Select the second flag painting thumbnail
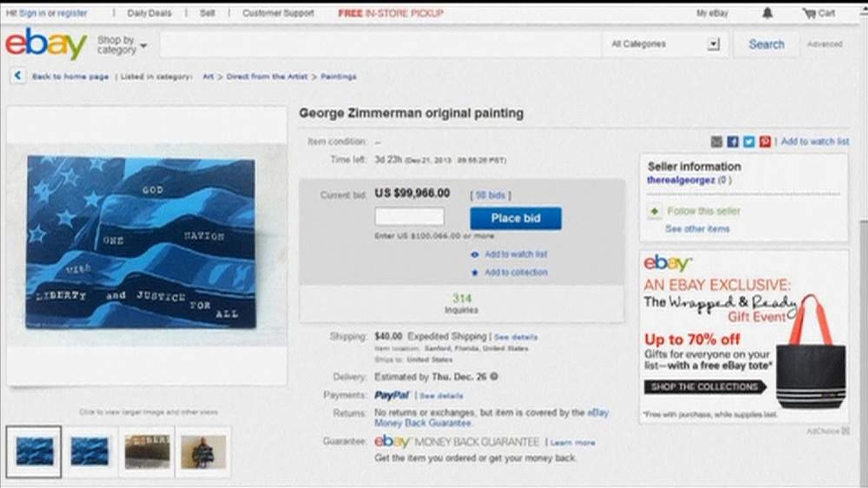The image size is (868, 488). coord(89,452)
